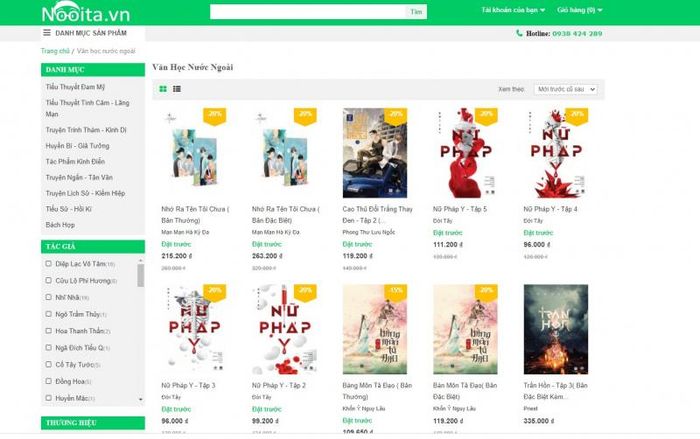Expand the Tài khoản của bạn menu

click(513, 10)
